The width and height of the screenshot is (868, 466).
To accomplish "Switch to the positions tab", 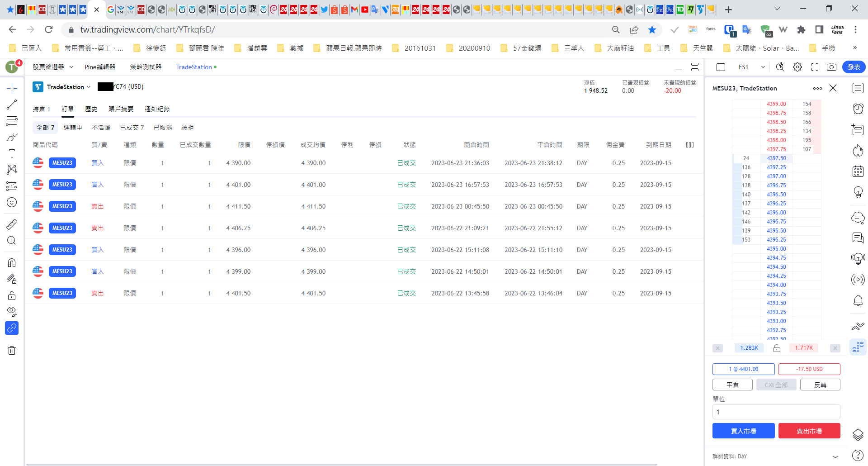I will (41, 109).
